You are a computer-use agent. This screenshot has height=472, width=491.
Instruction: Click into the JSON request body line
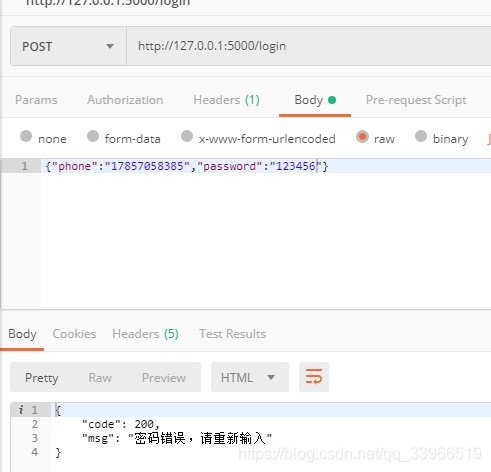click(266, 166)
